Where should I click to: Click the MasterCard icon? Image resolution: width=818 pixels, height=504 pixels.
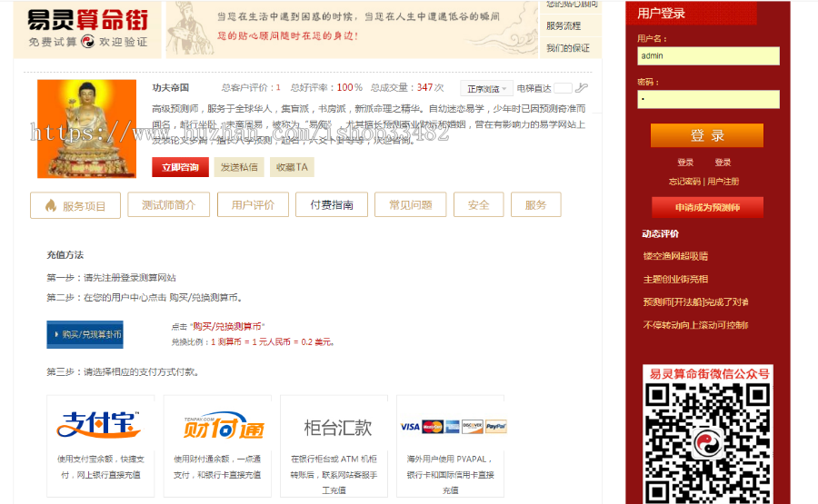[x=433, y=427]
